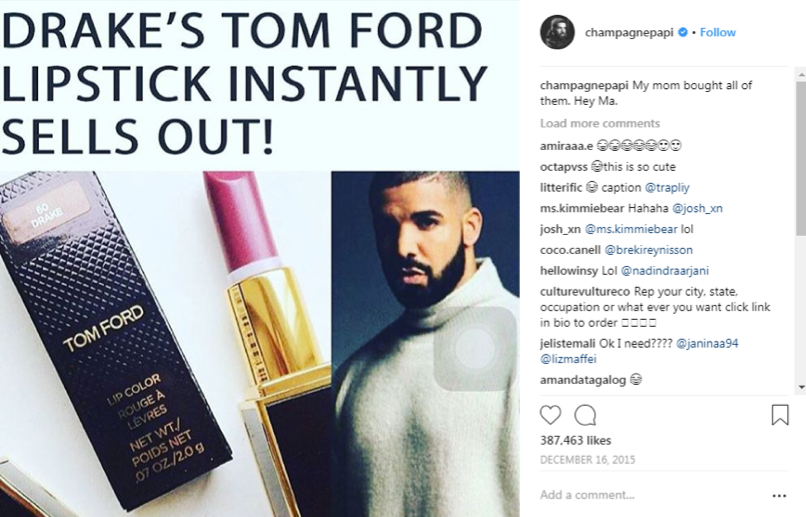
Task: Visit commenter amiraaa.e's profile
Action: click(566, 146)
